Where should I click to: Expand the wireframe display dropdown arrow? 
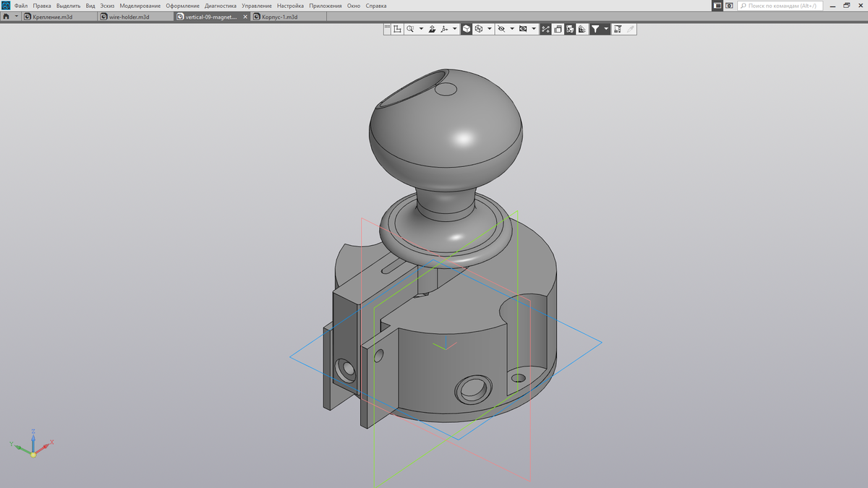point(490,29)
